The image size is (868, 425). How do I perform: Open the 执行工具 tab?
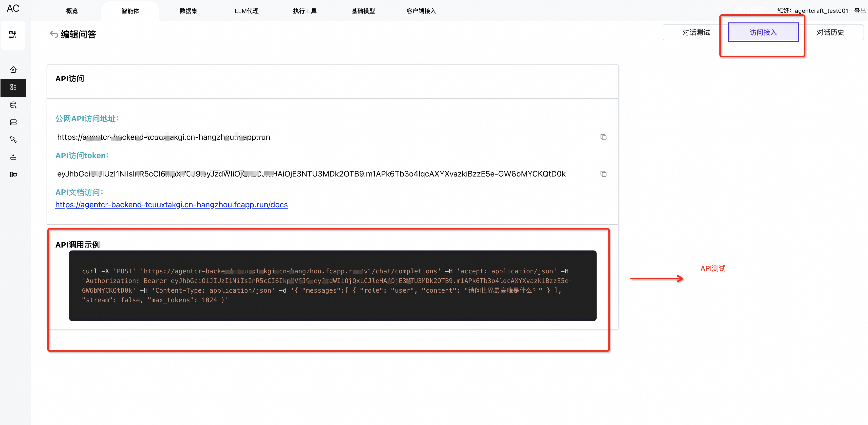[x=305, y=11]
